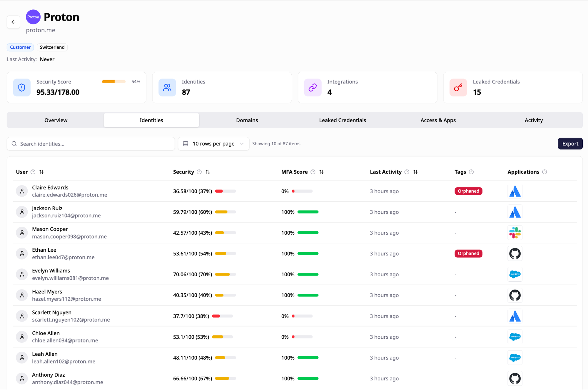Image resolution: width=588 pixels, height=391 pixels.
Task: Open Ethan Lee's GitHub application icon
Action: point(515,253)
